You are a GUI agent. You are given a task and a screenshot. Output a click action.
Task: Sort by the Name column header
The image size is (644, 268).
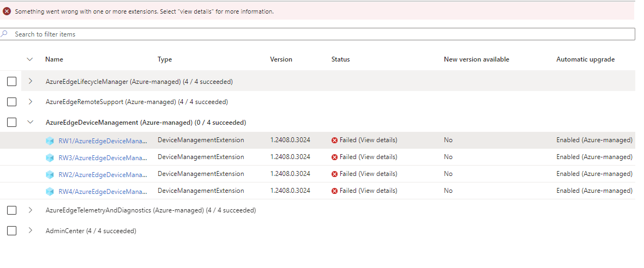tap(54, 59)
